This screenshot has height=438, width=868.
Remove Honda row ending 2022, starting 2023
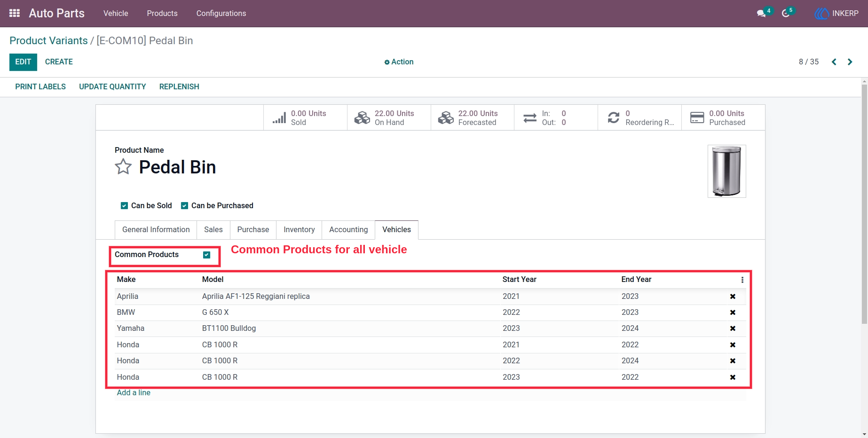click(733, 377)
